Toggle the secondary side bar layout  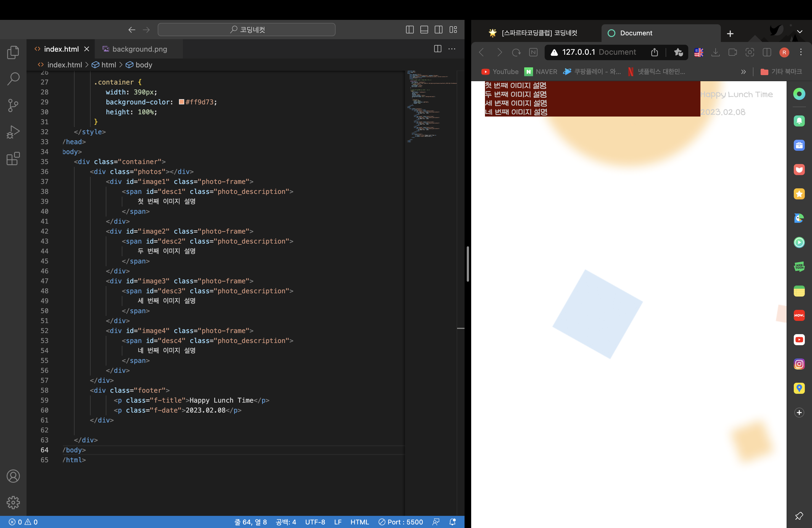coord(439,30)
